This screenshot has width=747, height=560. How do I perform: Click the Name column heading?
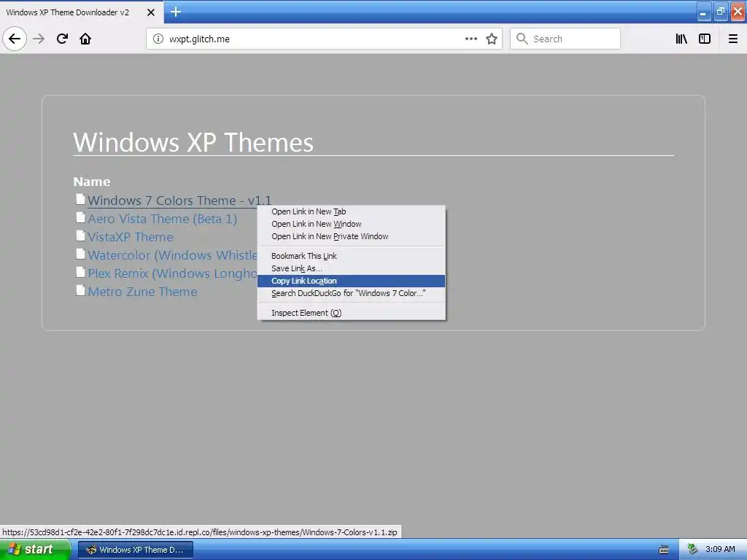pos(91,182)
